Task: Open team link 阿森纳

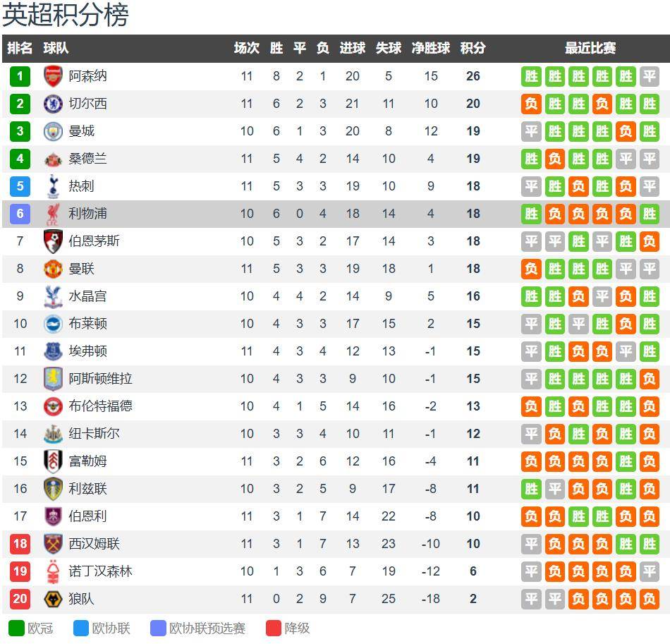Action: [88, 76]
